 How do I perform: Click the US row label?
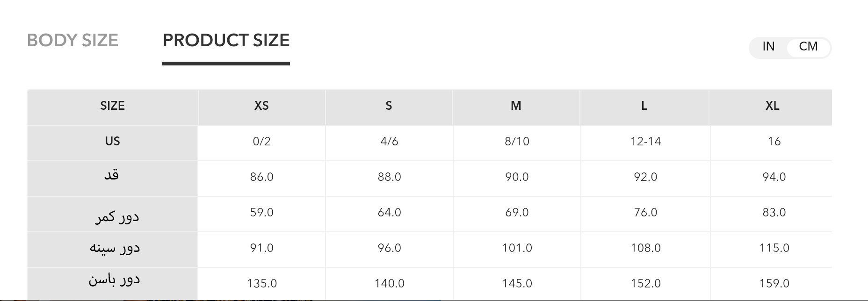coord(112,142)
